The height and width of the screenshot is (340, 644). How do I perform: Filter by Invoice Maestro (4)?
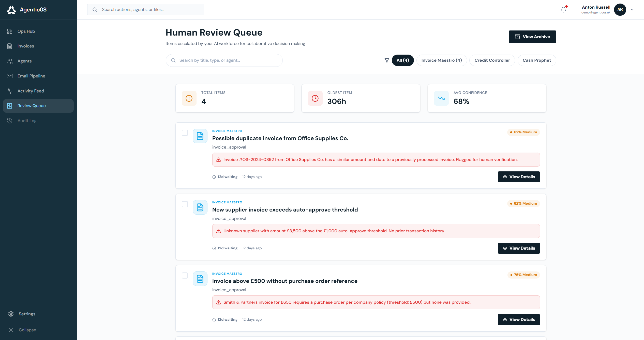click(x=441, y=60)
